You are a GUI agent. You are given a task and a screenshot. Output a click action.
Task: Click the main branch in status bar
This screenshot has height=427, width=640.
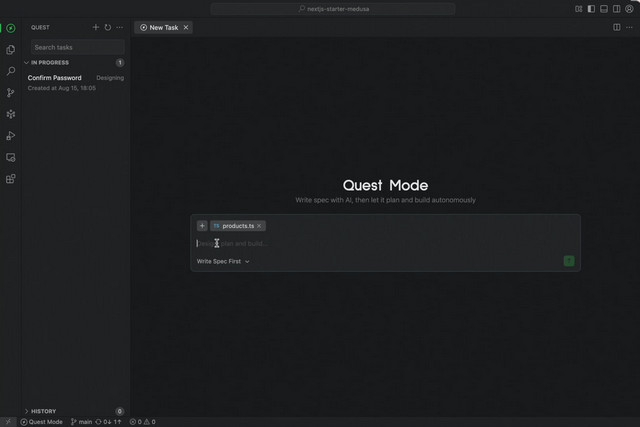click(81, 422)
